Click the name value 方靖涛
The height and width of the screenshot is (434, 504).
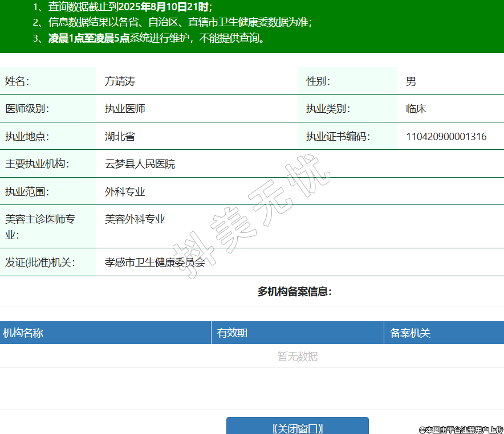120,81
